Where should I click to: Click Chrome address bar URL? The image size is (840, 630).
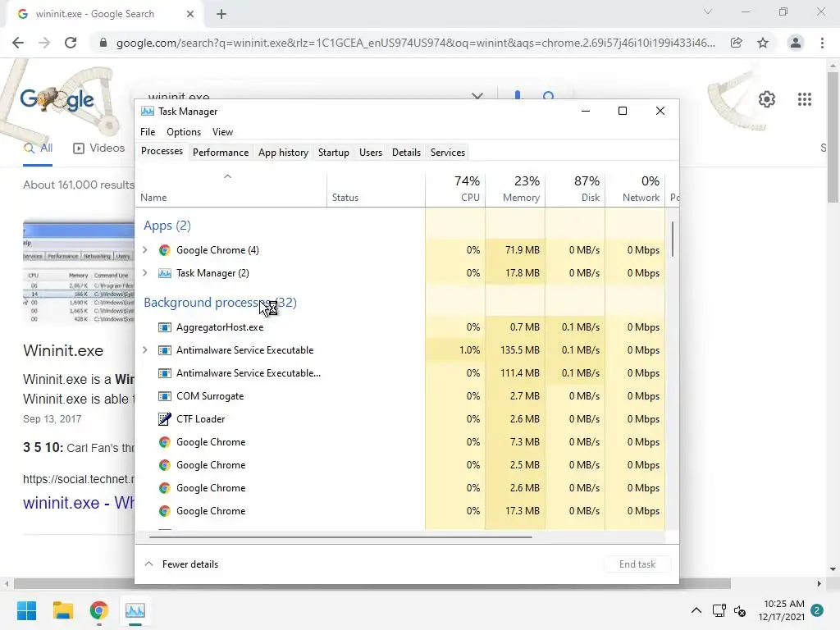[415, 43]
